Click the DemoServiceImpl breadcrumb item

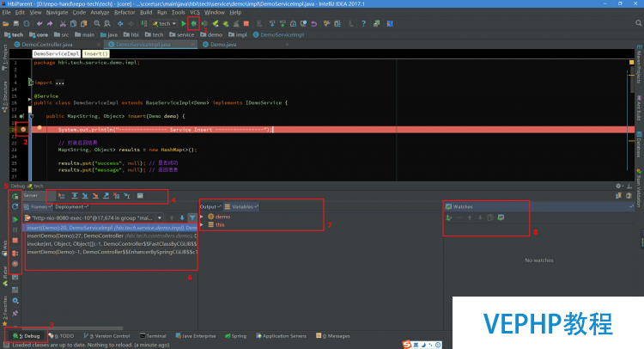(278, 35)
